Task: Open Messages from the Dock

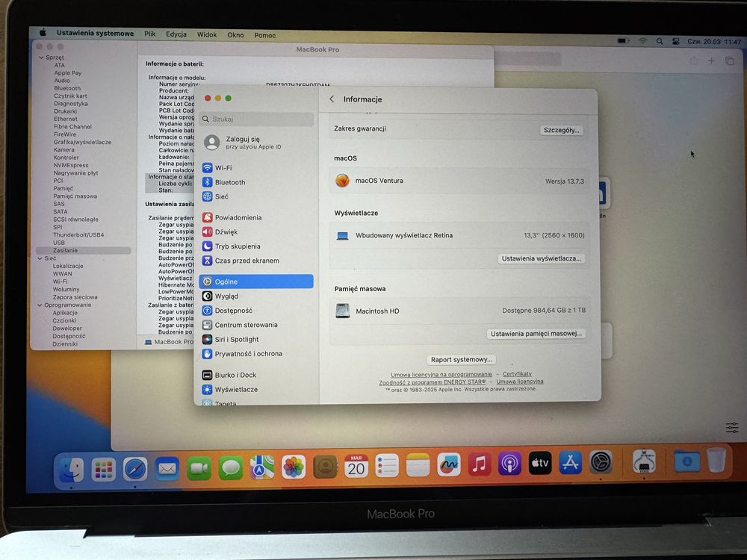Action: 231,468
